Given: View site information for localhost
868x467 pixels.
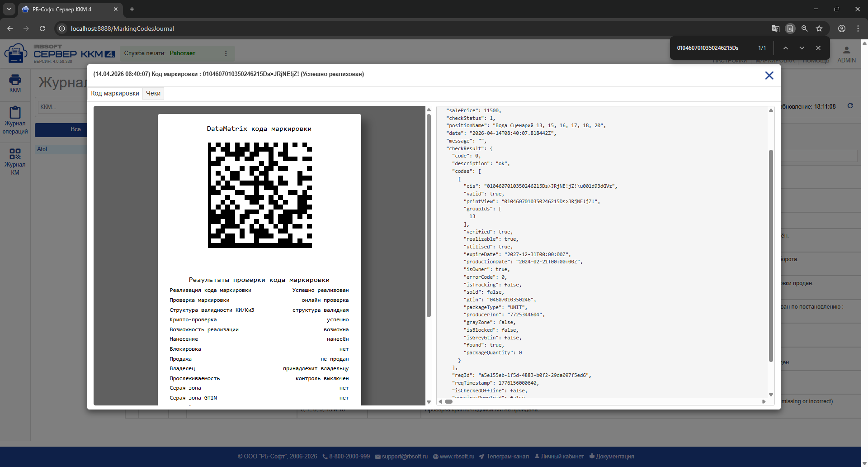Looking at the screenshot, I should (x=62, y=29).
